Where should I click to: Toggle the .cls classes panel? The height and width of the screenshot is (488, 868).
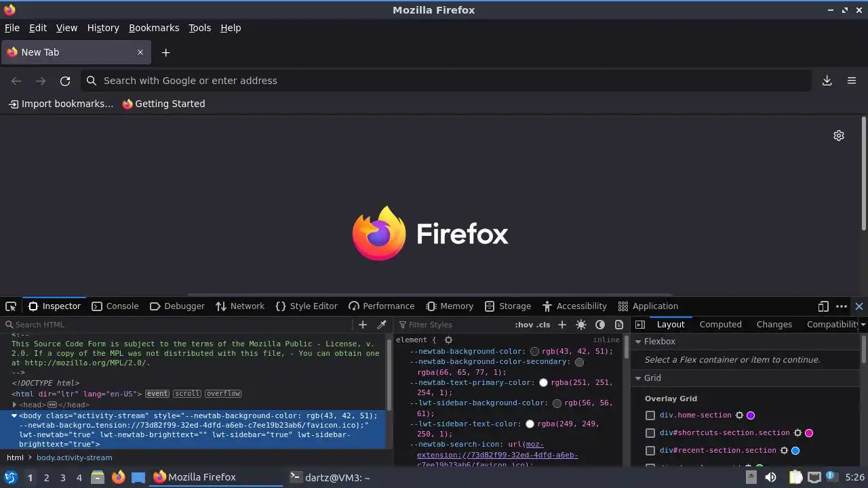pos(543,325)
